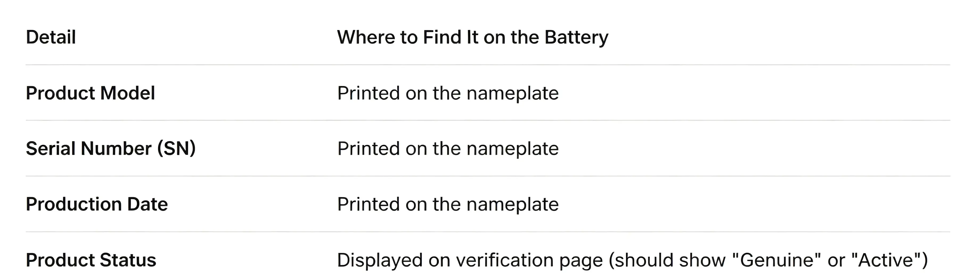
Task: Click "(SN)" in the Serial Number label
Action: [177, 148]
